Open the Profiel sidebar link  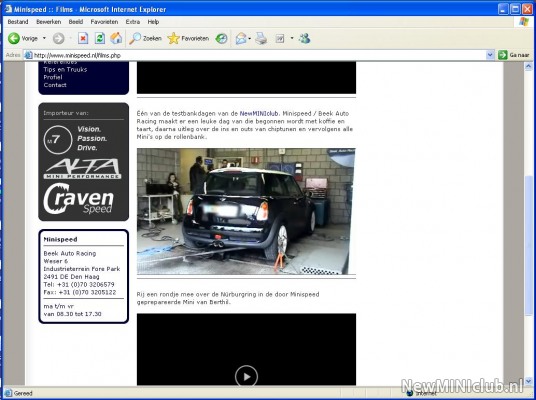coord(53,77)
